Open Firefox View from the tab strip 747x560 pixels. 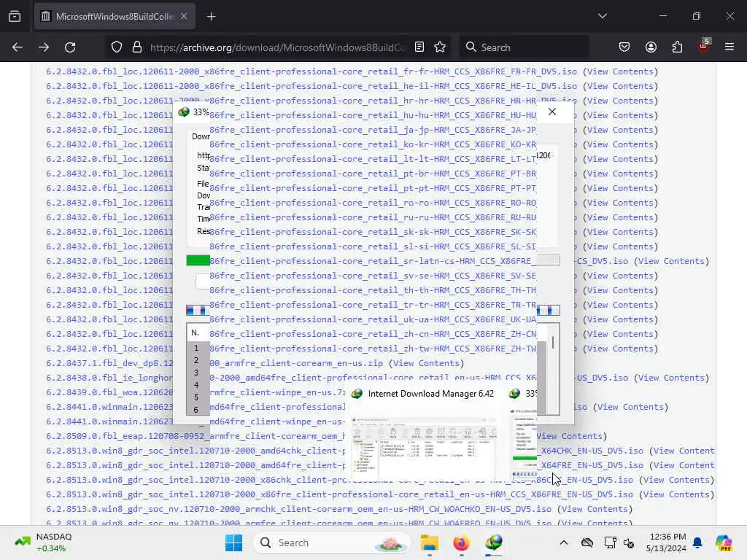click(15, 17)
